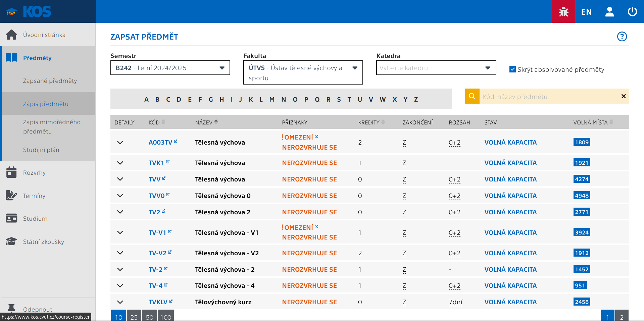Open external link icon beside TV-V1
The image size is (644, 321).
[170, 231]
